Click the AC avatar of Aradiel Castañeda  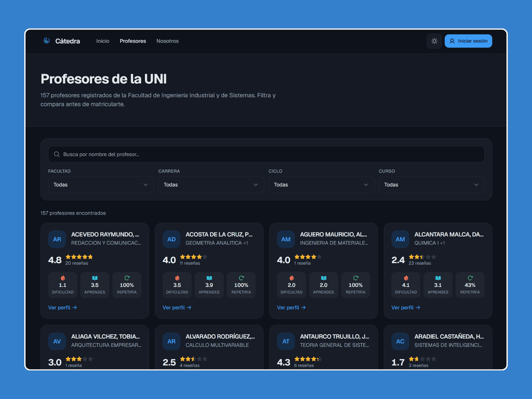pyautogui.click(x=400, y=341)
